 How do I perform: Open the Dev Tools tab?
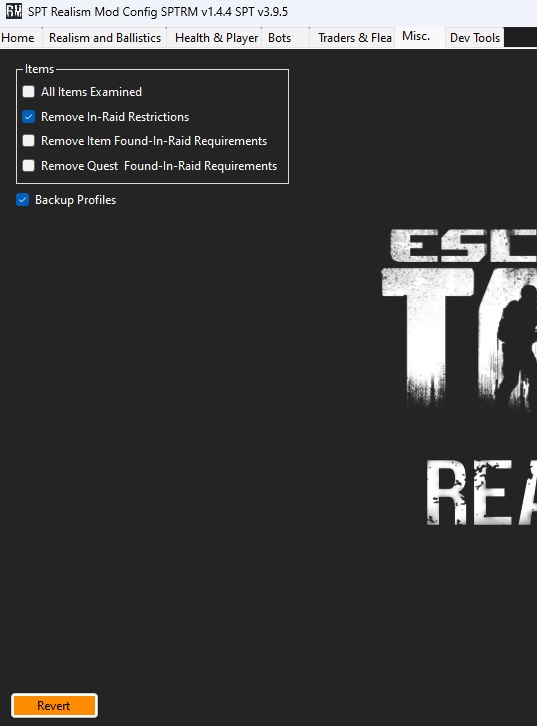475,38
